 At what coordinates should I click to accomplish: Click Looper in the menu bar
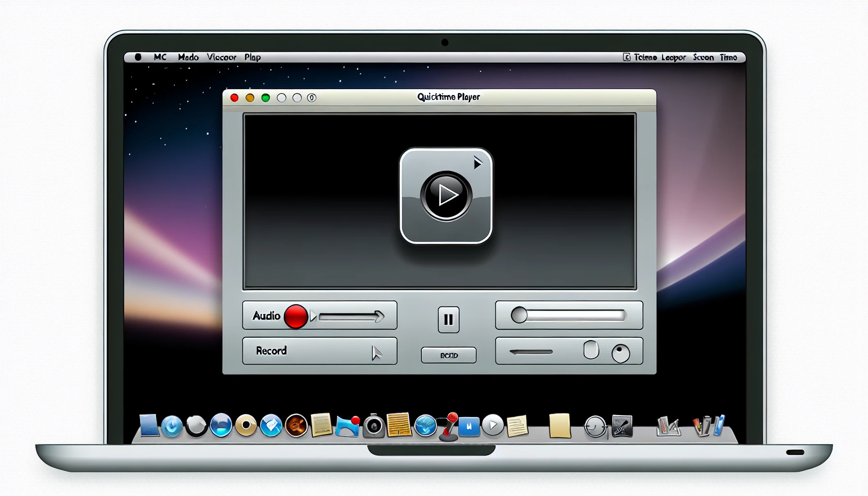coord(673,58)
